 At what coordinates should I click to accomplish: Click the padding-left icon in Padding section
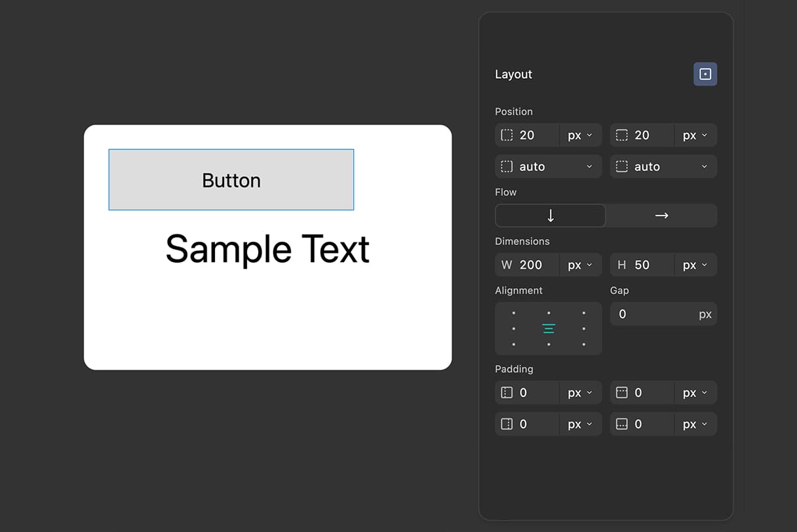[507, 392]
